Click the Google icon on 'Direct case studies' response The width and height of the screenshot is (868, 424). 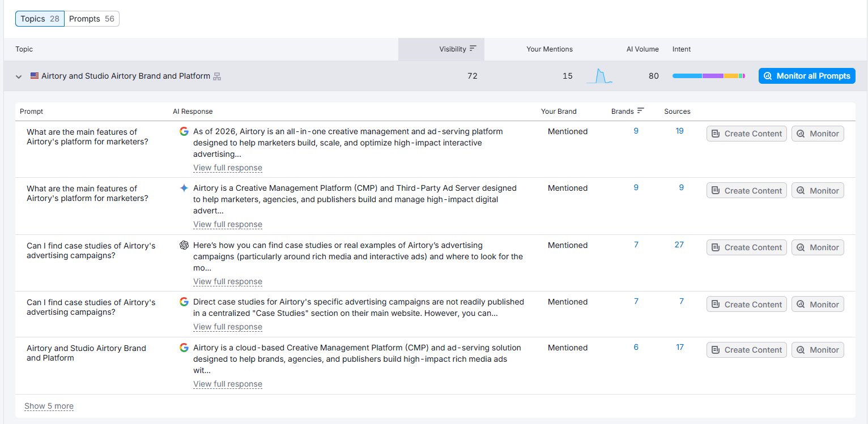click(x=184, y=302)
